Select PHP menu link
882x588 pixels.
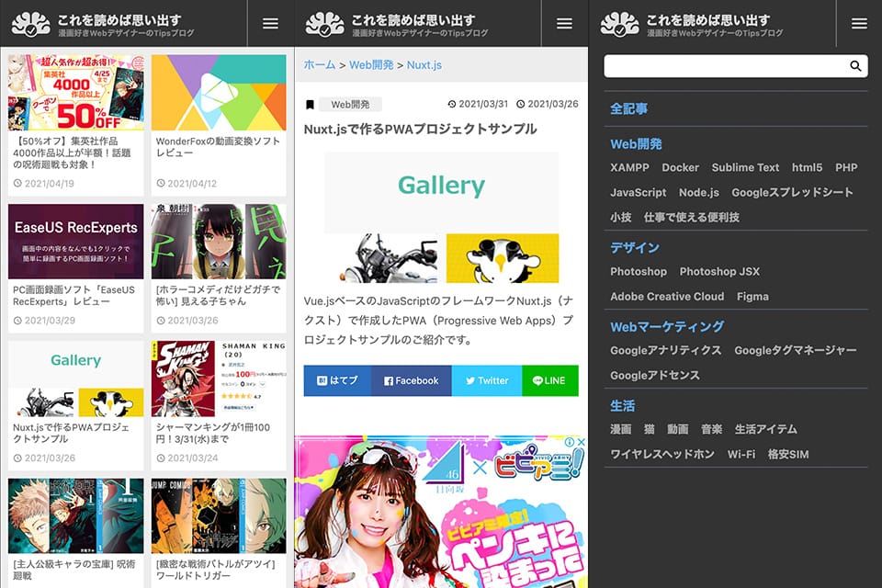[x=846, y=168]
